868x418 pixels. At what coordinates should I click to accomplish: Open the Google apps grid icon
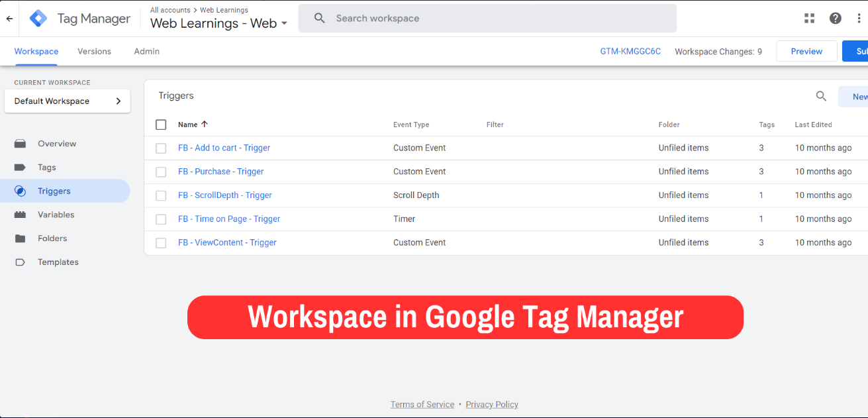point(809,19)
